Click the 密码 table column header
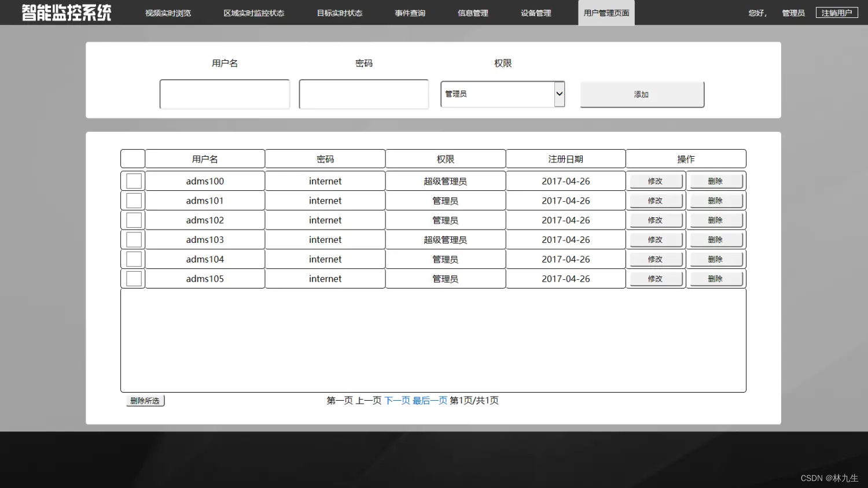The image size is (868, 488). click(325, 159)
